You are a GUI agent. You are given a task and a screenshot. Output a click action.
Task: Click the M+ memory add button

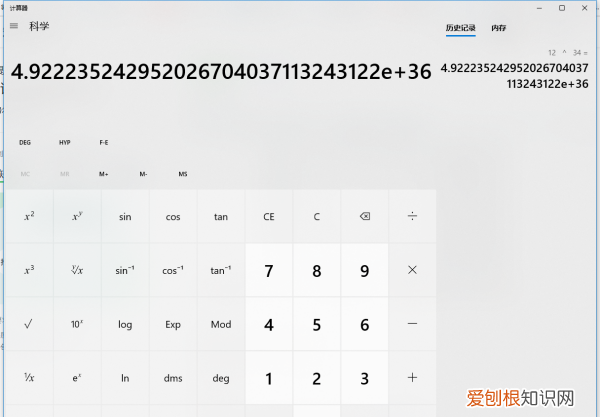(103, 174)
